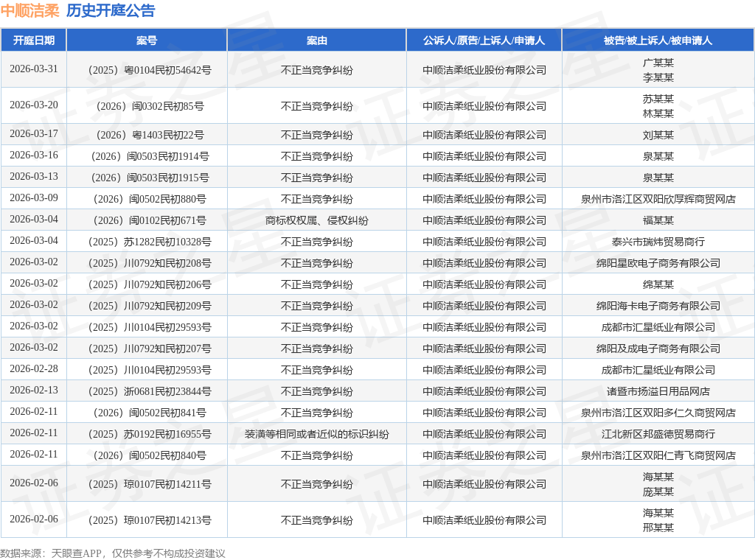Click defendant 广某某
The height and width of the screenshot is (560, 755).
click(x=658, y=63)
